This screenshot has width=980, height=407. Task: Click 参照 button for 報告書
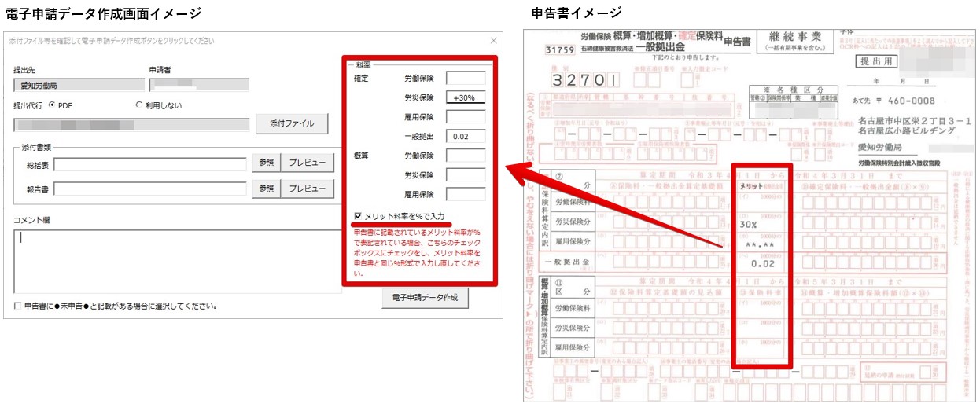pyautogui.click(x=265, y=189)
